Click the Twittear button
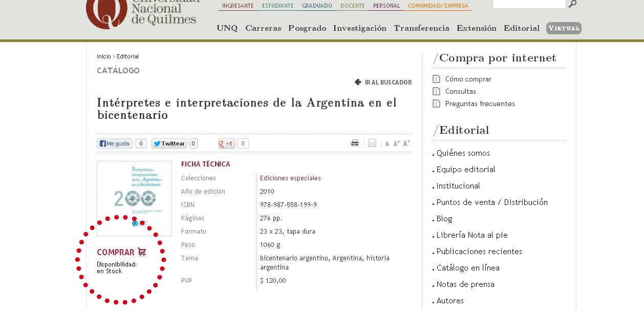644x309 pixels. (169, 143)
